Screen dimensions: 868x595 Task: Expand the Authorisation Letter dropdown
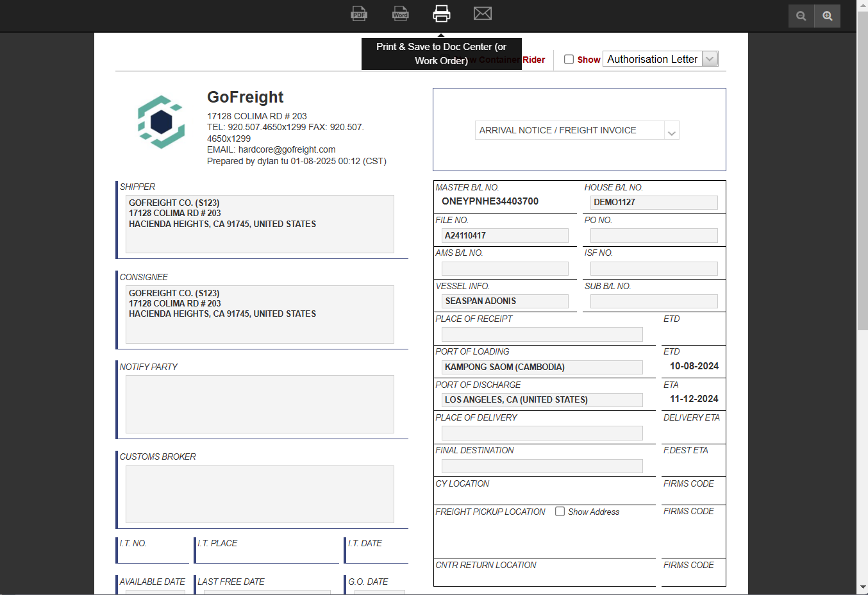[710, 58]
